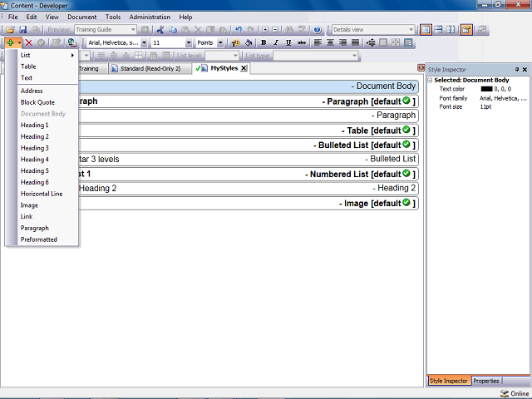Switch to the Properties tab
The height and width of the screenshot is (399, 532).
tap(485, 381)
